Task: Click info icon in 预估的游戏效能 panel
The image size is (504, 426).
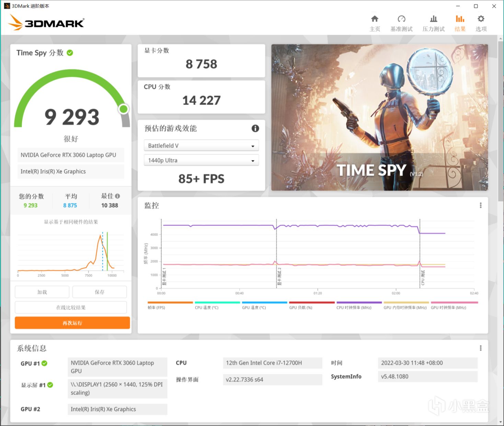Action: (x=255, y=128)
